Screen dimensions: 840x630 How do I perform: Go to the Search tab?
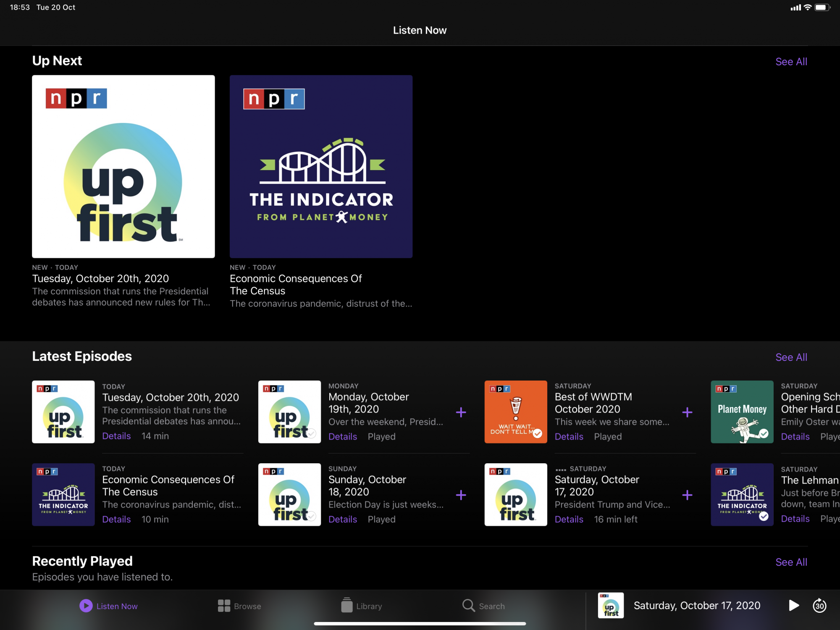[483, 606]
